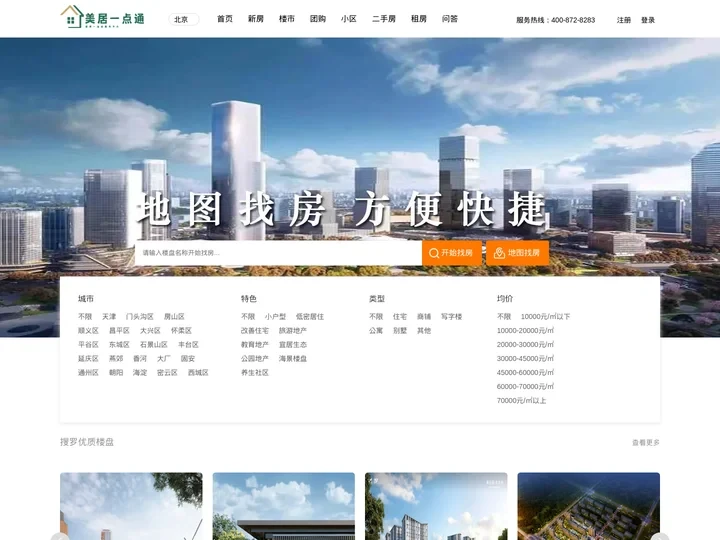
Task: Select 西城区 city filter
Action: point(198,372)
